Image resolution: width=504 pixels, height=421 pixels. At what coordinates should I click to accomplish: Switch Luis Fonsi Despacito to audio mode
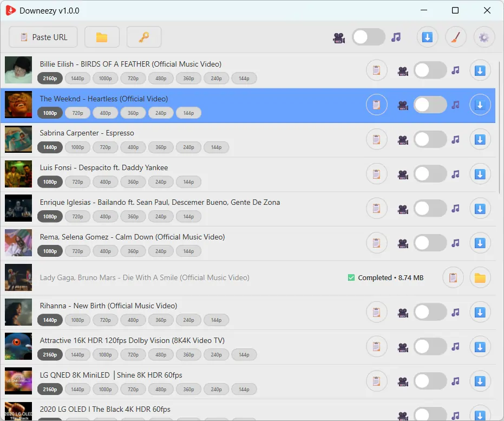click(430, 174)
